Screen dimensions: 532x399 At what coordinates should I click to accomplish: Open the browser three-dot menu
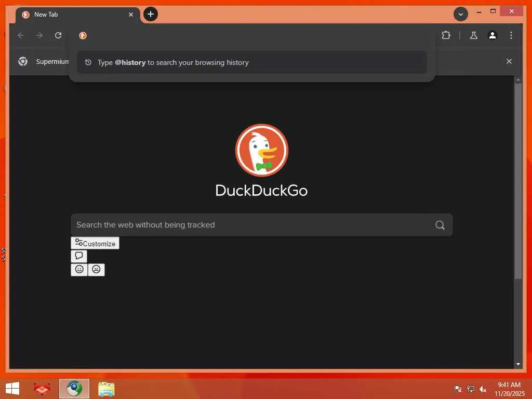(x=511, y=35)
